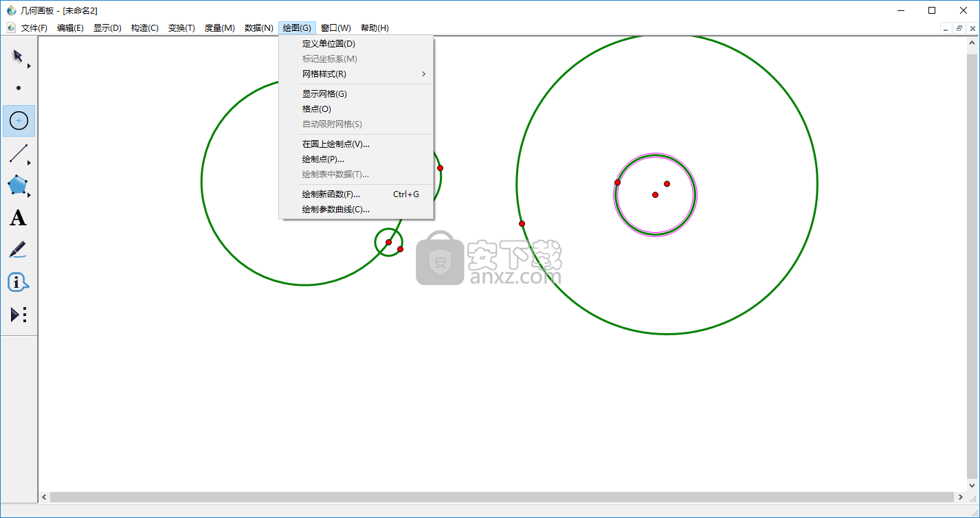Image resolution: width=980 pixels, height=518 pixels.
Task: Select the Polygon tool
Action: coord(17,185)
